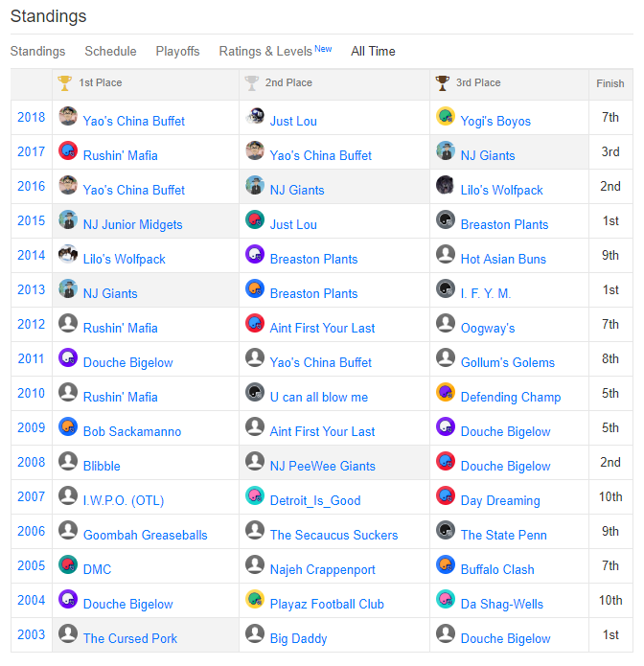Click the Aint First Your Last helmet icon in the 2012 row
Viewport: 644px width, 666px height.
click(x=255, y=323)
